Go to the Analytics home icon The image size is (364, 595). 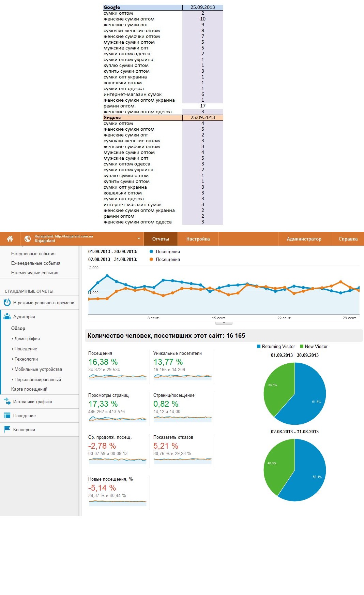[x=10, y=239]
